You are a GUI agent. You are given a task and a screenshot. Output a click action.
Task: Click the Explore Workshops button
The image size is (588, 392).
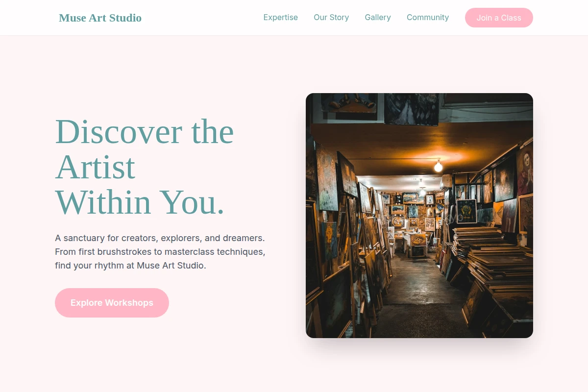pyautogui.click(x=112, y=303)
